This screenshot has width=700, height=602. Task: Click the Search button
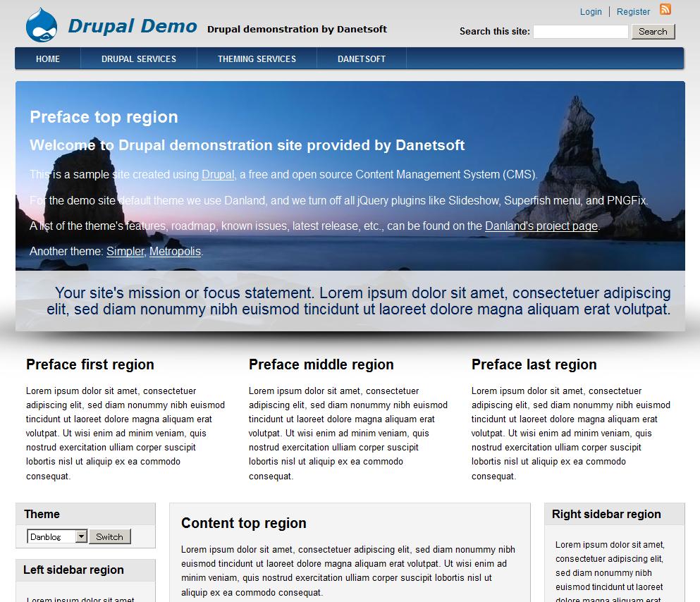(x=653, y=32)
